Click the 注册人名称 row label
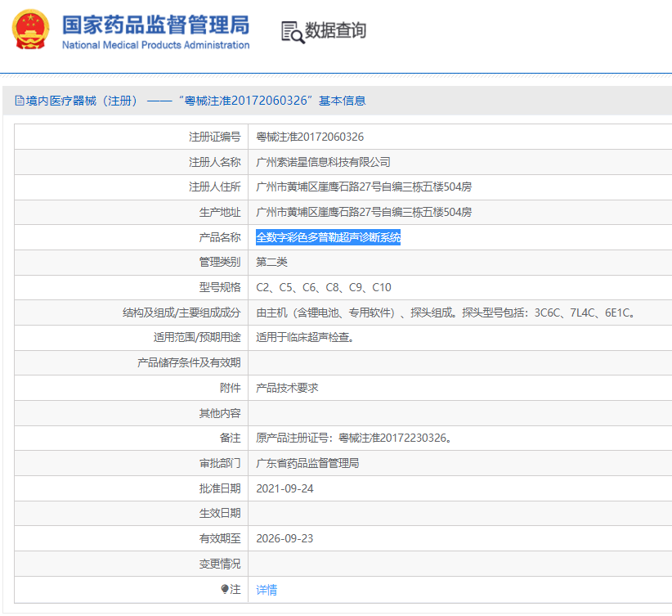Viewport: 672px width, 616px height. pyautogui.click(x=215, y=162)
